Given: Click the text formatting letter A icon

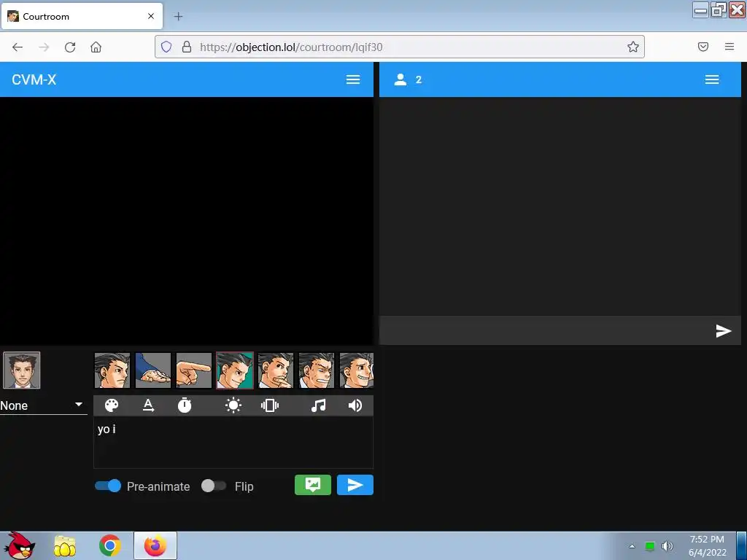Looking at the screenshot, I should (148, 405).
